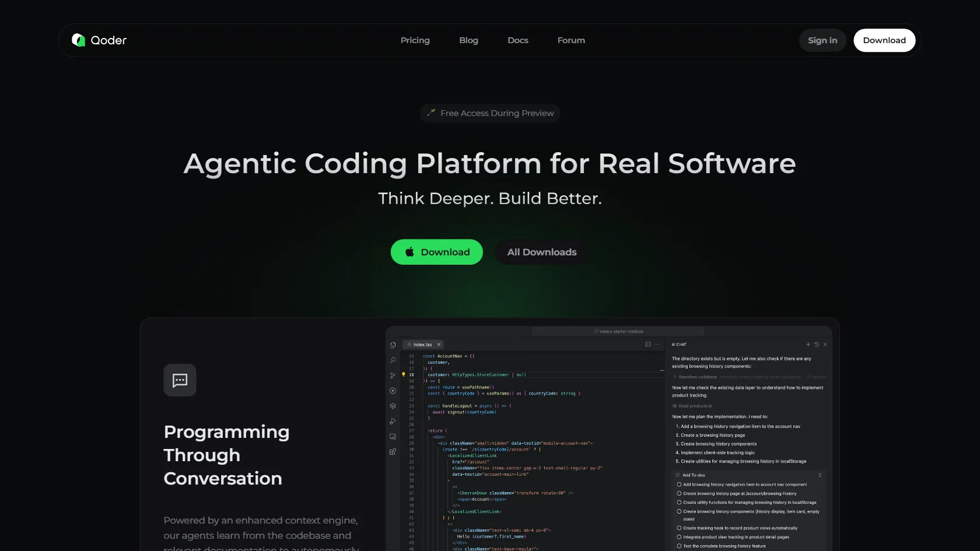Toggle 'Test the complete browsing history' to-do circle
The width and height of the screenshot is (980, 551).
click(x=679, y=546)
